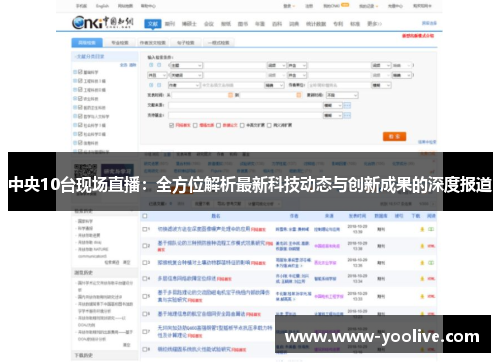Click the 支持基金 text input field
Image resolution: width=500 pixels, height=362 pixels.
pyautogui.click(x=245, y=115)
